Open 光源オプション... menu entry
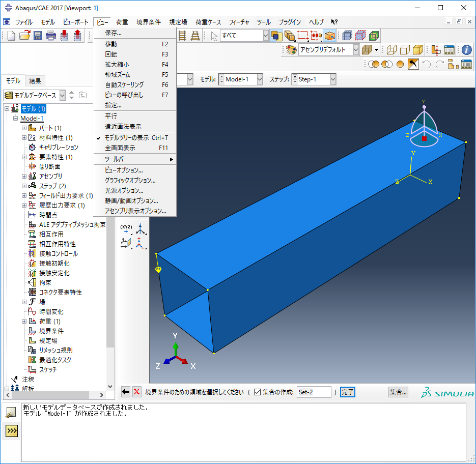Image resolution: width=476 pixels, height=464 pixels. click(x=135, y=191)
